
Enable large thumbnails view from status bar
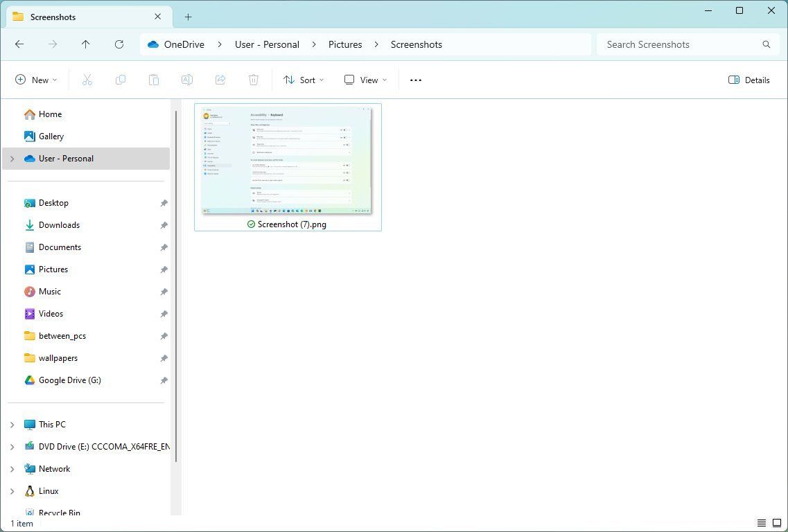point(776,523)
